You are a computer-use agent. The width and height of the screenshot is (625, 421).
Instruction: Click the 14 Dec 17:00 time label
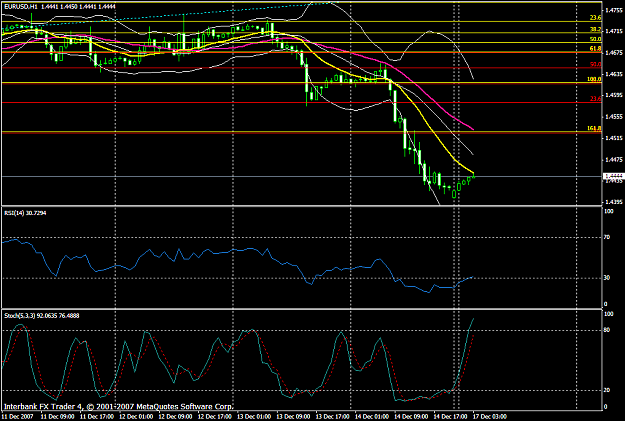tap(449, 416)
